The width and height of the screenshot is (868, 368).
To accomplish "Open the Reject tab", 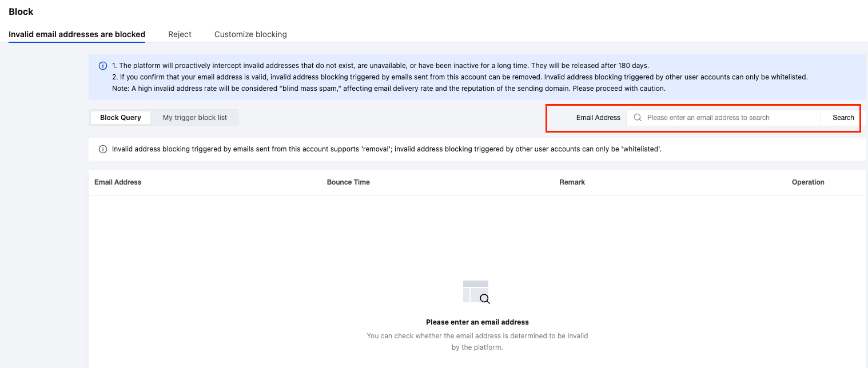I will coord(180,34).
